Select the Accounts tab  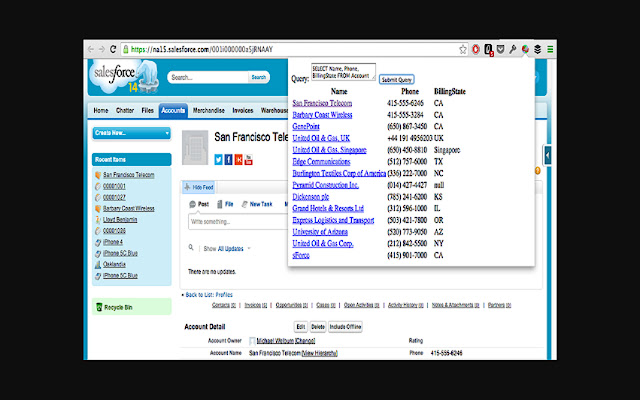(173, 110)
